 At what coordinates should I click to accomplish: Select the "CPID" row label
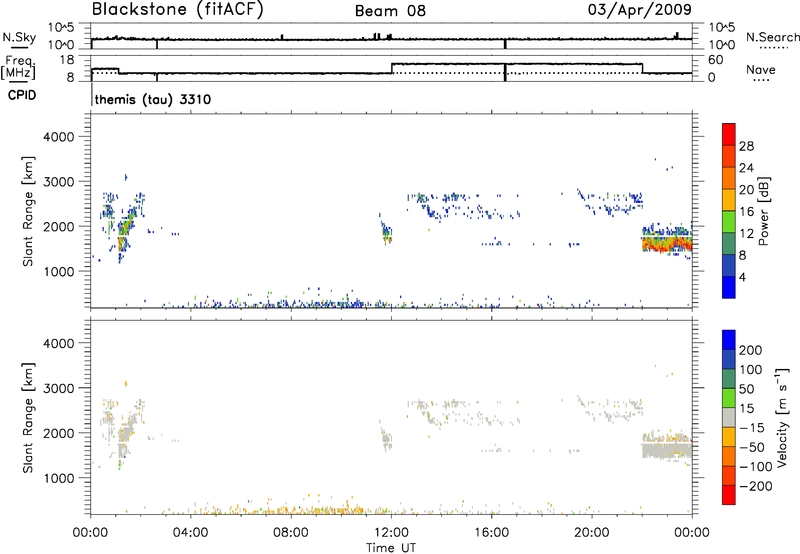(22, 95)
